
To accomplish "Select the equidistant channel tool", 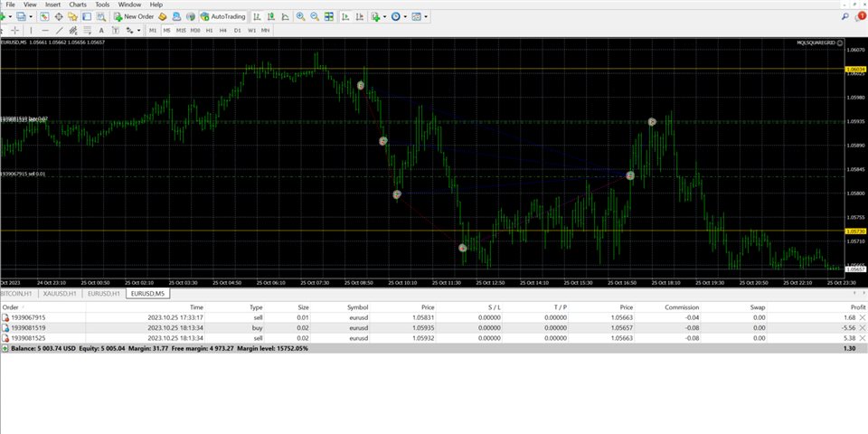I will click(x=73, y=31).
